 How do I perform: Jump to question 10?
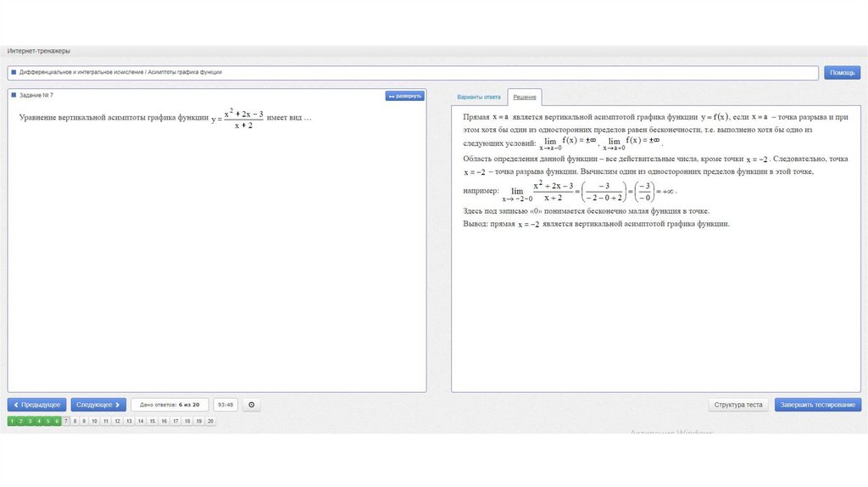[x=95, y=421]
